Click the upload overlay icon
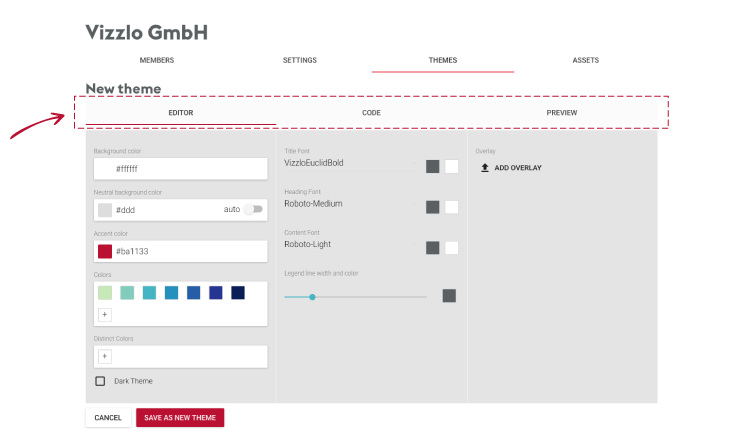The image size is (740, 442). 485,167
